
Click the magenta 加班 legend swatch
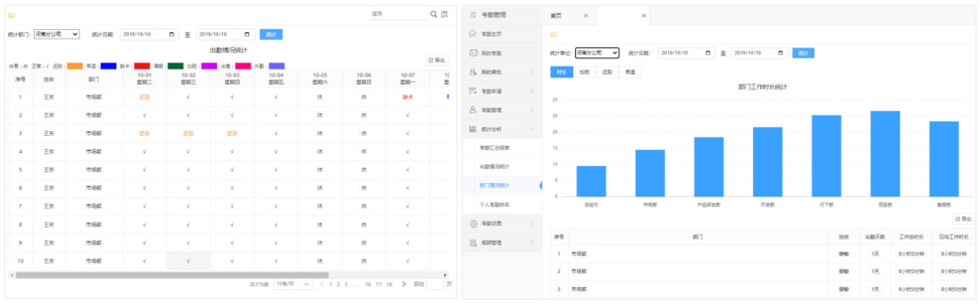(x=209, y=66)
